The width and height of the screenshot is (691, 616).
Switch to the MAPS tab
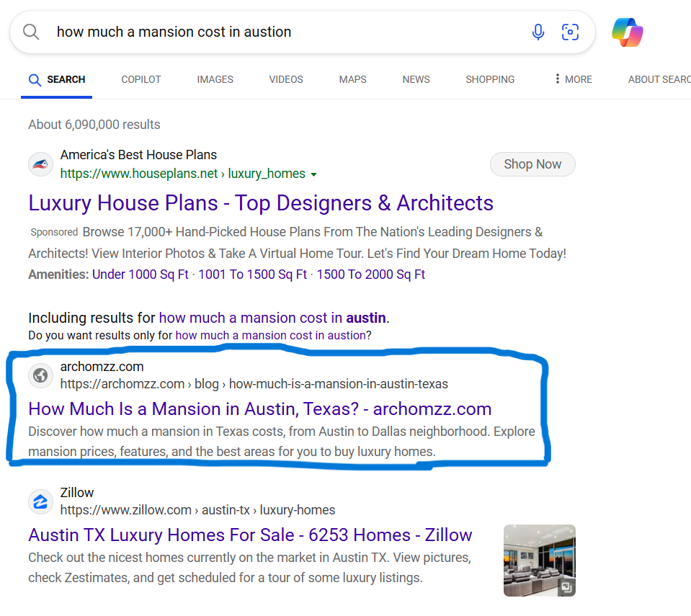(352, 79)
